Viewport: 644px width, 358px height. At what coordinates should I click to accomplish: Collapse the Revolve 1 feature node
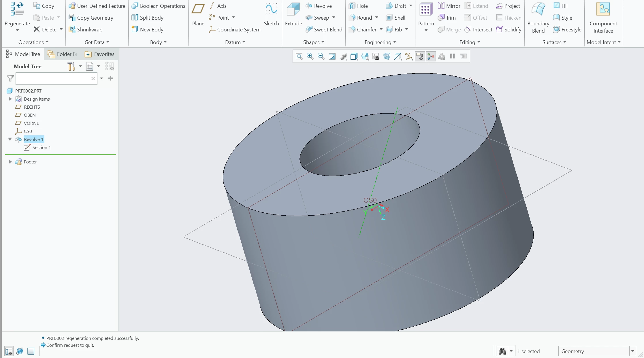pos(10,139)
